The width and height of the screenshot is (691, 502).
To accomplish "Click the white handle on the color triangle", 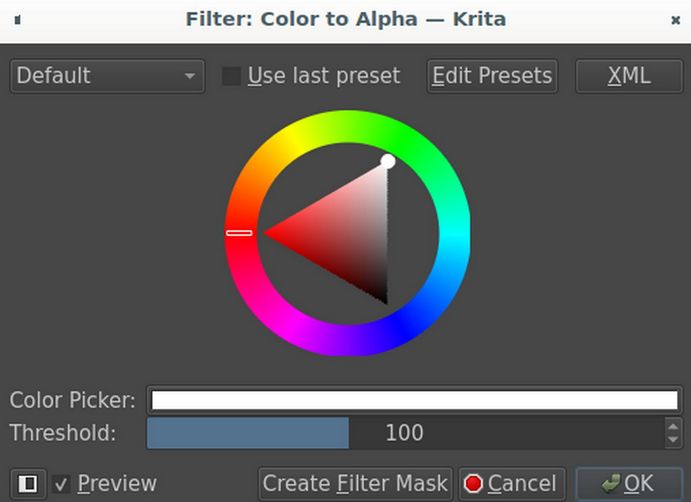I will point(388,161).
